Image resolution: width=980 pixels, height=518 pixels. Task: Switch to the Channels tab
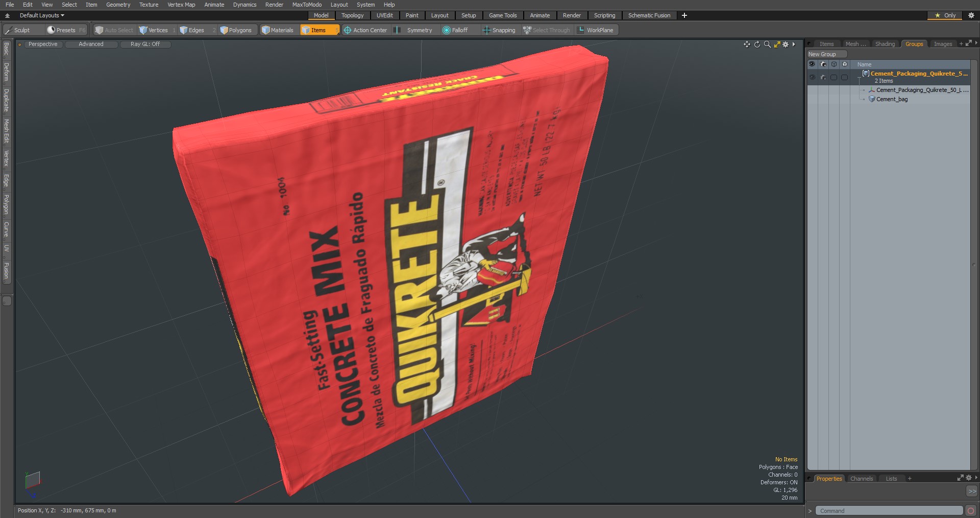(x=862, y=479)
